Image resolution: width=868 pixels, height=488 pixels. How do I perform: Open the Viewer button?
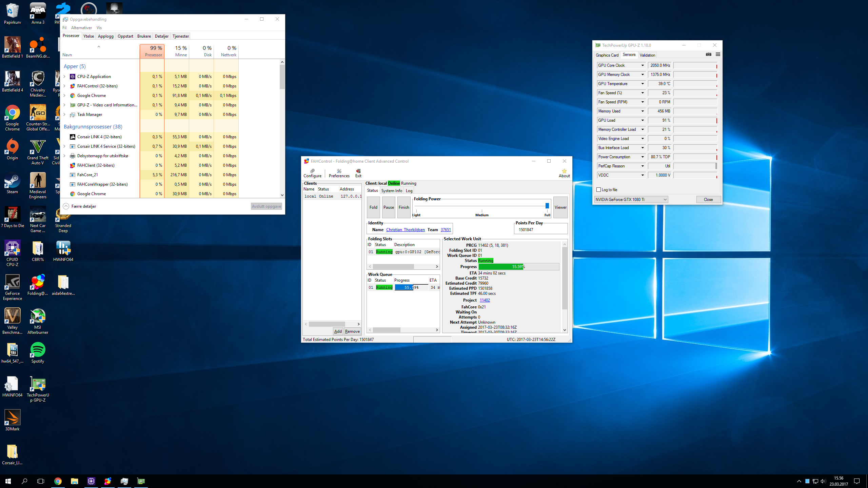coord(560,207)
